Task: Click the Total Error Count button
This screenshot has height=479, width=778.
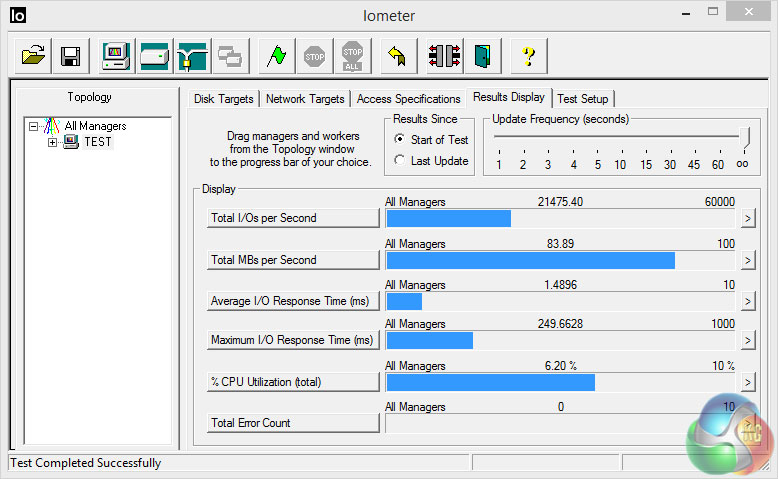Action: (x=293, y=423)
